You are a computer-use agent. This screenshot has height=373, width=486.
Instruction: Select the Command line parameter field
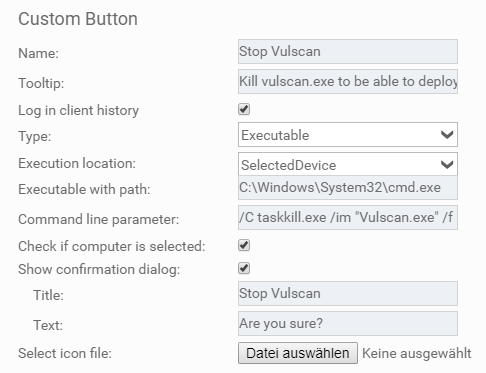[348, 218]
